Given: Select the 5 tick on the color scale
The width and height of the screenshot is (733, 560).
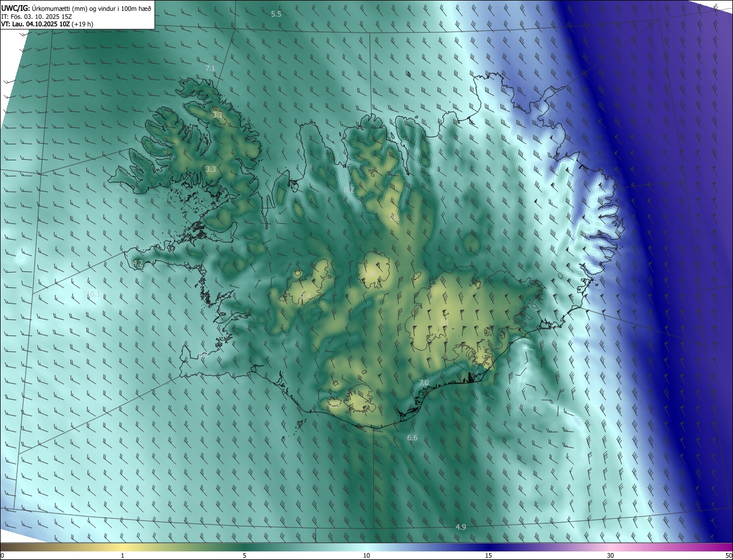Looking at the screenshot, I should 245,555.
